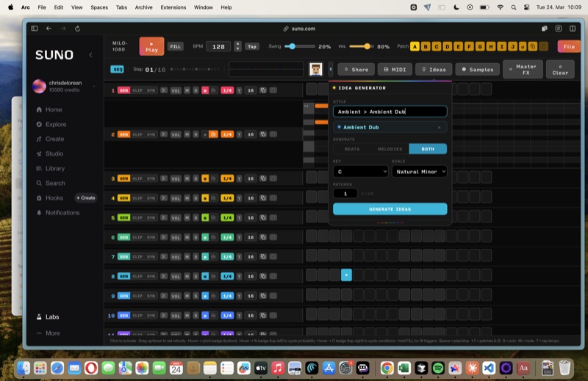588x381 pixels.
Task: Expand the chrisdelorean account menu
Action: [x=94, y=87]
